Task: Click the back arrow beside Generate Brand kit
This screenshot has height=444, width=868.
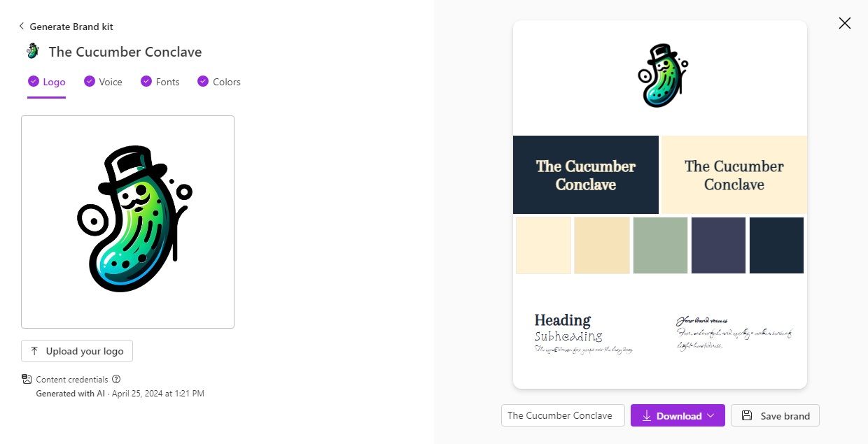Action: [x=22, y=27]
